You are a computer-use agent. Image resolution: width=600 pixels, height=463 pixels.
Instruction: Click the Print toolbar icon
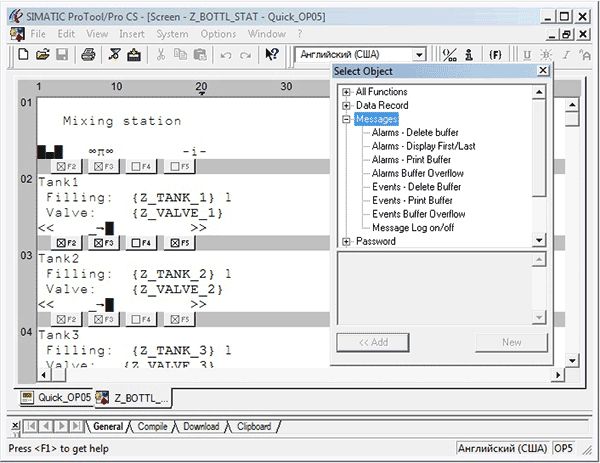click(x=88, y=55)
